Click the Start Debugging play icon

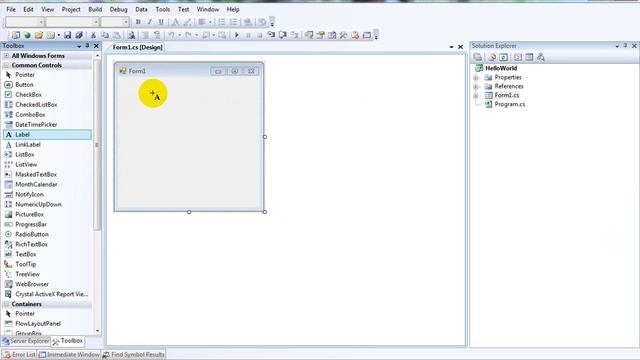coord(236,35)
